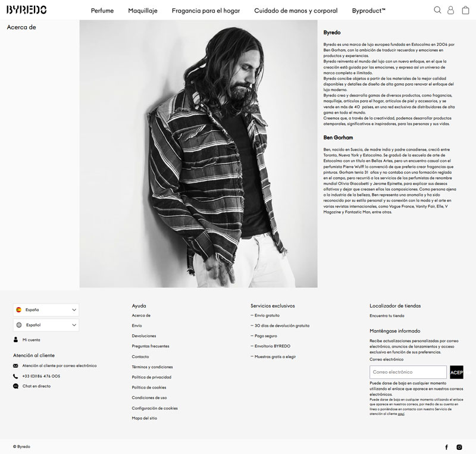
Task: Click the Ayuda footer heading
Action: (139, 306)
